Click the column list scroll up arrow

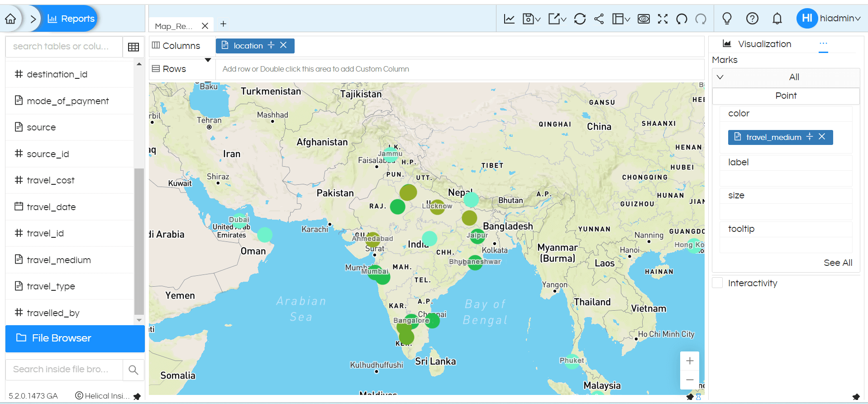point(139,64)
